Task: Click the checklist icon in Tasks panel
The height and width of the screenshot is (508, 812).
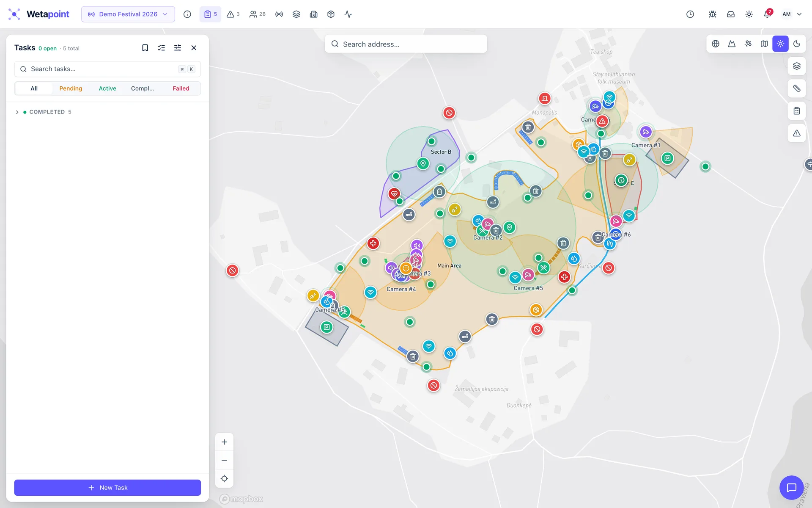Action: 161,48
